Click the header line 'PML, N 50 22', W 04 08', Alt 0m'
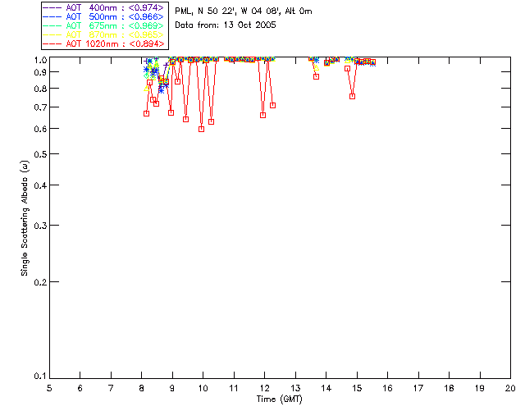This screenshot has width=525, height=420. [244, 11]
